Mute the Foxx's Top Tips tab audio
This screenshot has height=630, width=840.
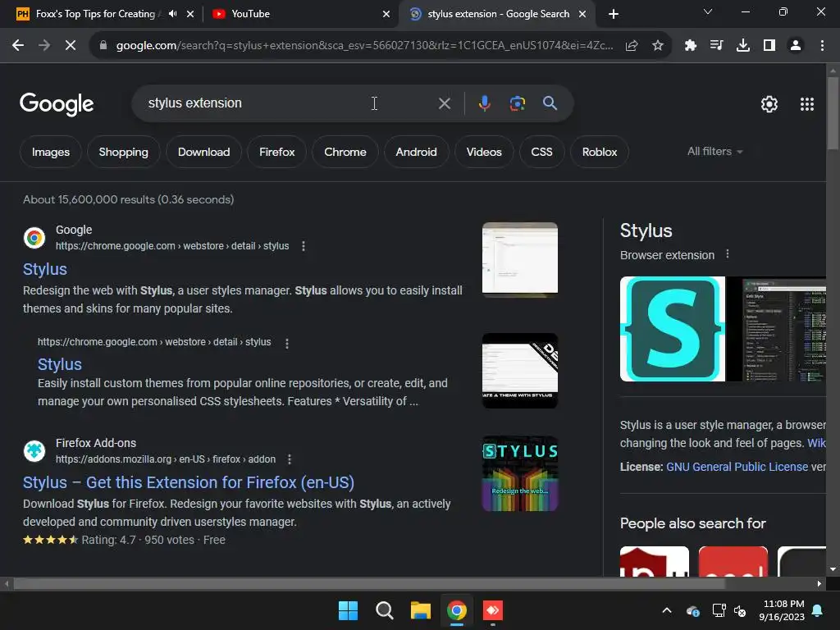pos(172,14)
